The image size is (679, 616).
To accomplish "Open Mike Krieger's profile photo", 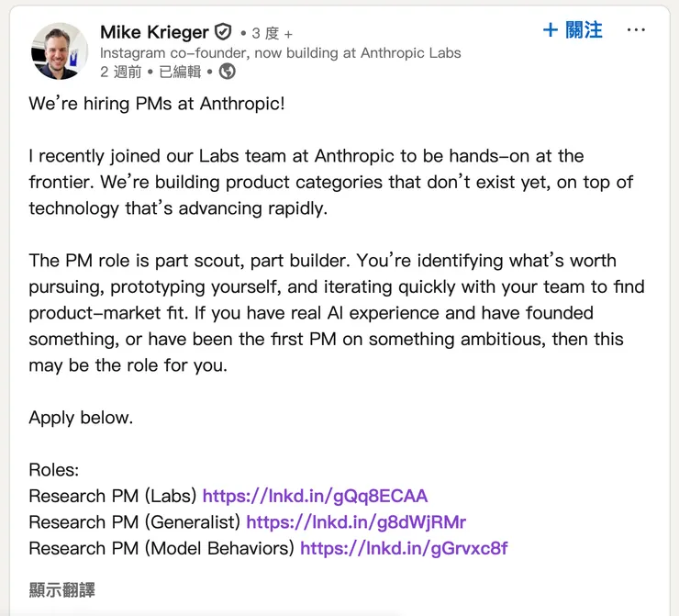I will coord(59,50).
